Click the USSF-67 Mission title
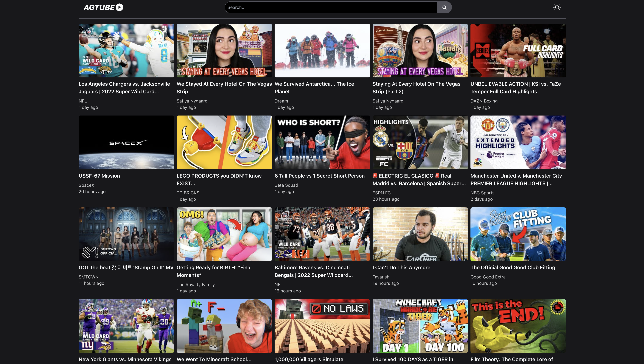This screenshot has width=644, height=364. 99,176
